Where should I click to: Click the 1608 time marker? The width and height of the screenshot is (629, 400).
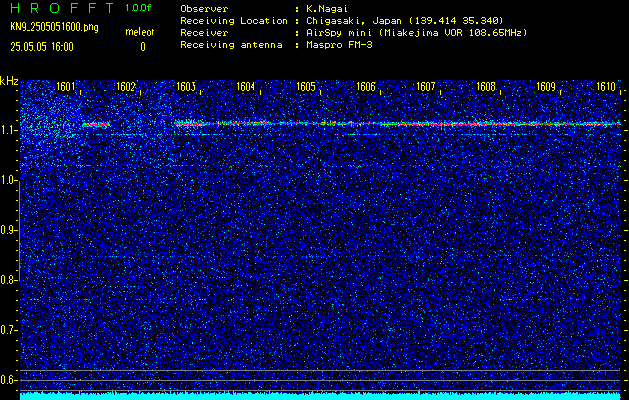486,87
